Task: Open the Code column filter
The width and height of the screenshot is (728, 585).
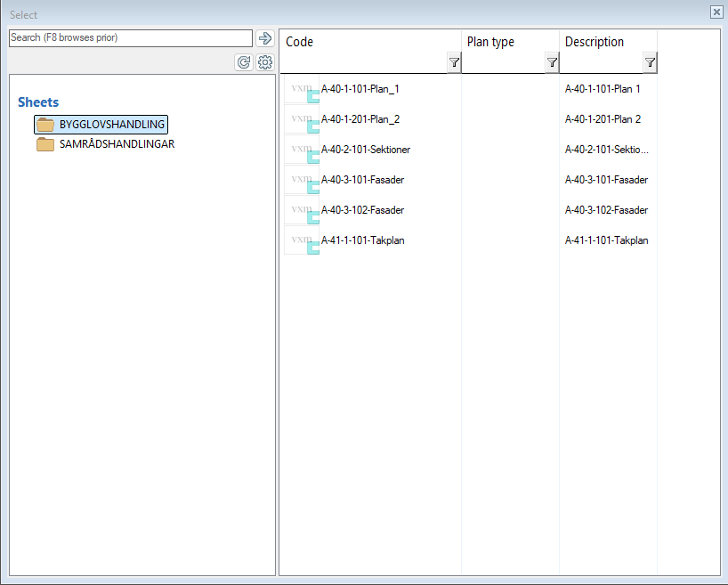Action: coord(454,62)
